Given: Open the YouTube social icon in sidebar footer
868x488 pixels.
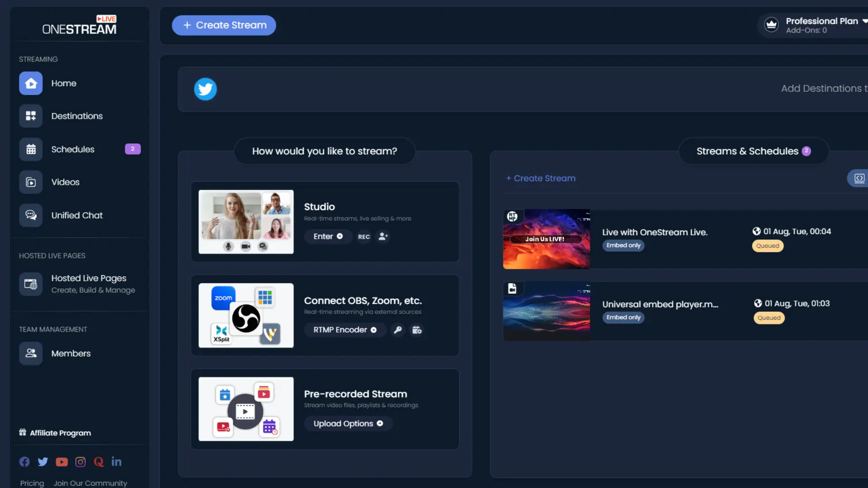Looking at the screenshot, I should click(61, 462).
